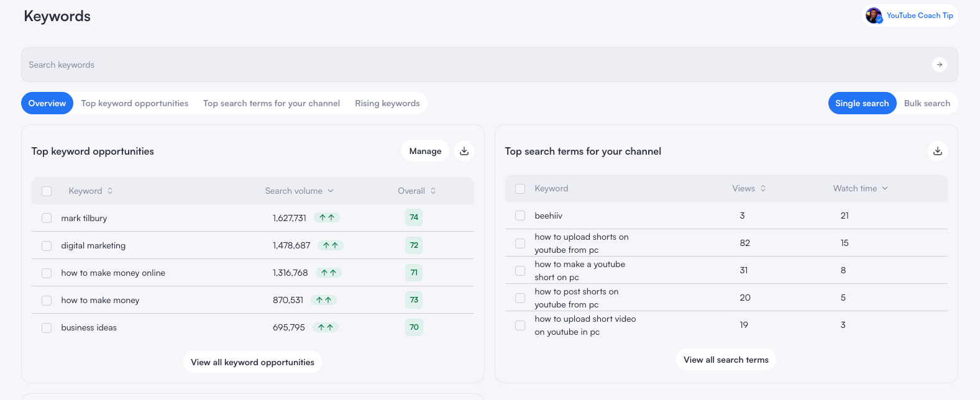Click the trend arrows beside business ideas volume
980x400 pixels.
tap(326, 327)
